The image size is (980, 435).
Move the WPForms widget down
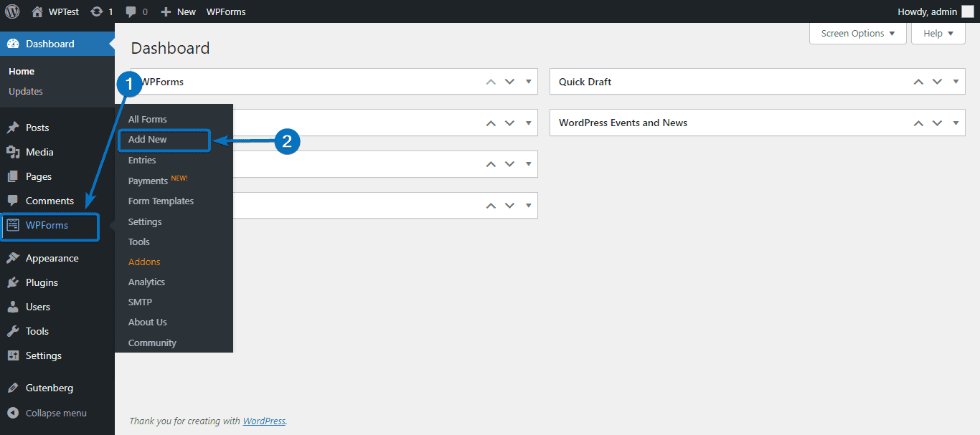pos(509,82)
